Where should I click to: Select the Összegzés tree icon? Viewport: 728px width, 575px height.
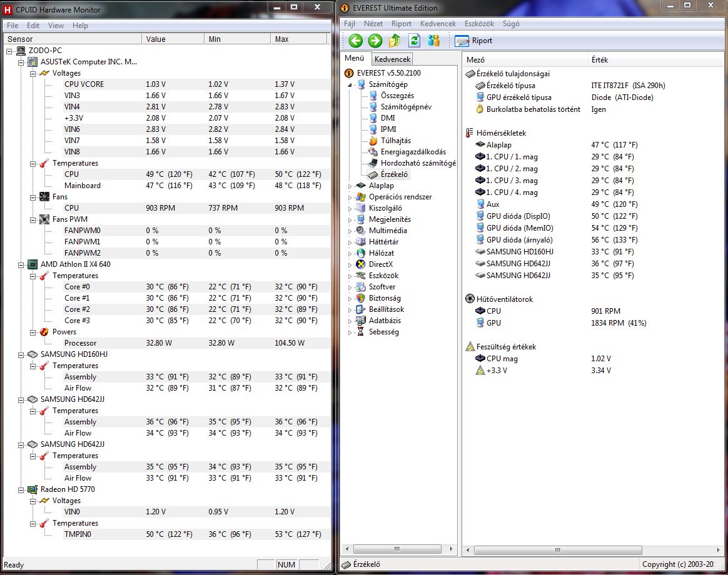[x=373, y=96]
